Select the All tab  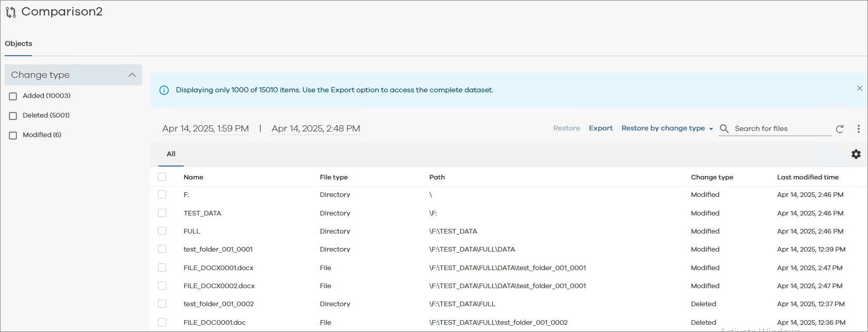pos(171,154)
